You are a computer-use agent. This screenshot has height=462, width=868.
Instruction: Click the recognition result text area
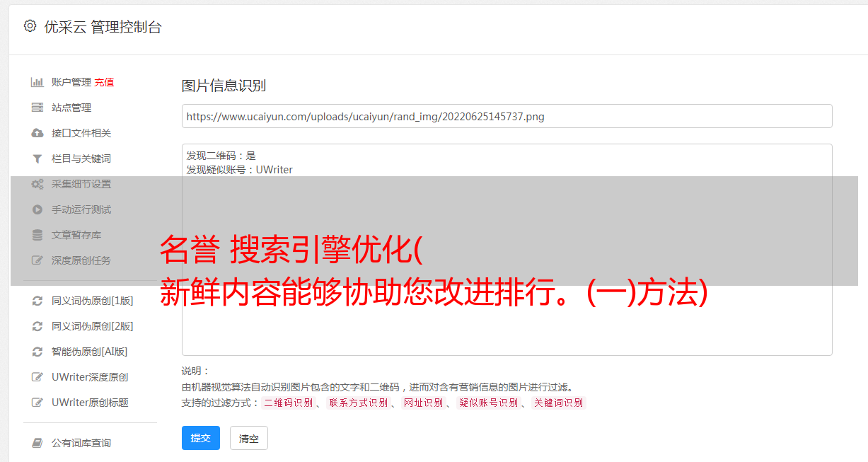[x=507, y=249]
